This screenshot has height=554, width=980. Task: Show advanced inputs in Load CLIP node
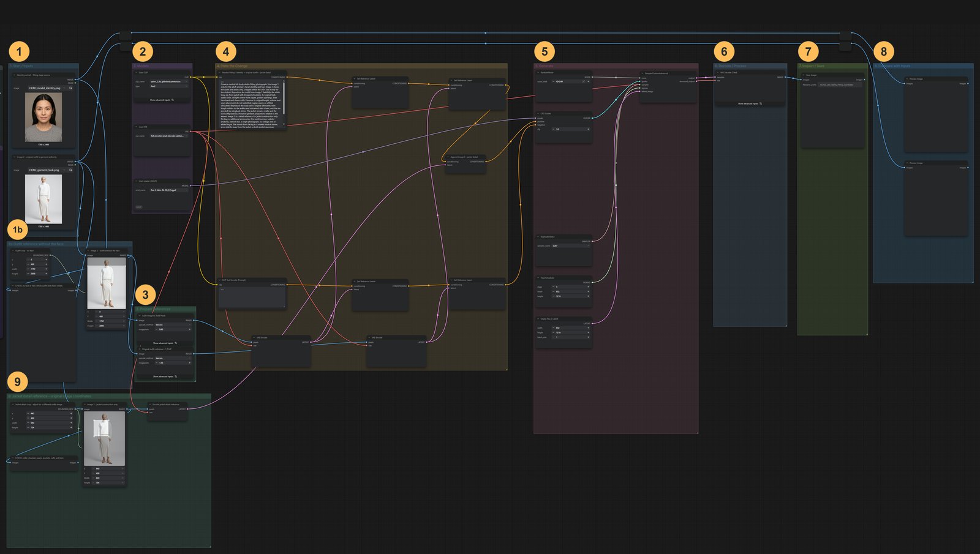pos(162,100)
